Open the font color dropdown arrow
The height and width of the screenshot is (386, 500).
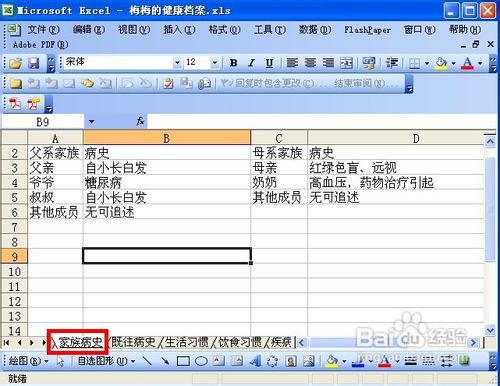[480, 63]
